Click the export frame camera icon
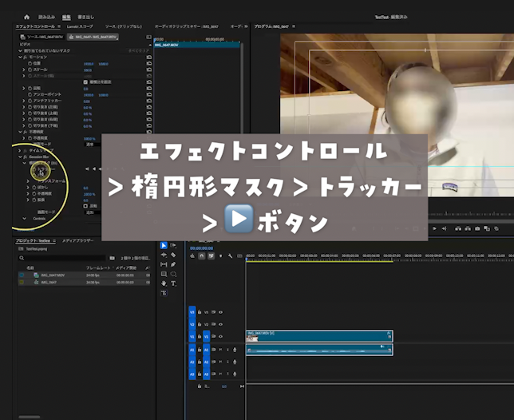Viewport: 514px width, 420px height. 476,228
